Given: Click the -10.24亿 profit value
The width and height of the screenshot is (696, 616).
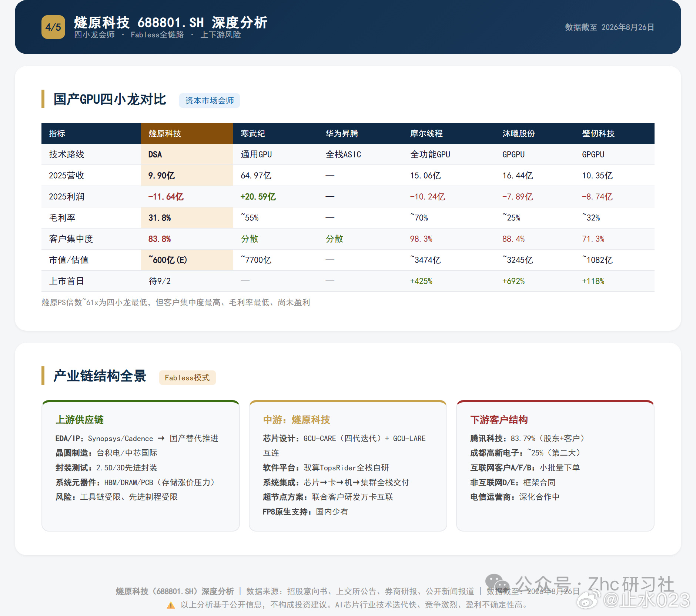Looking at the screenshot, I should click(x=428, y=197).
